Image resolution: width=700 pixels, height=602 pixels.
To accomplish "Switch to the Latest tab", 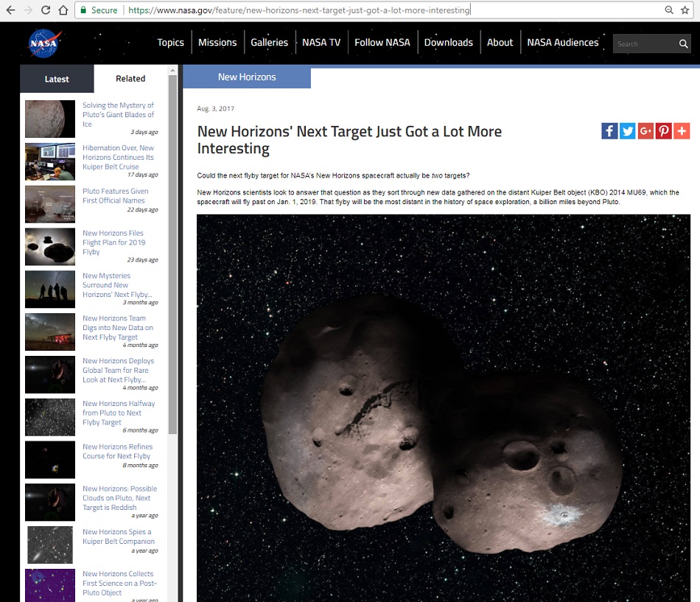I will pos(57,79).
